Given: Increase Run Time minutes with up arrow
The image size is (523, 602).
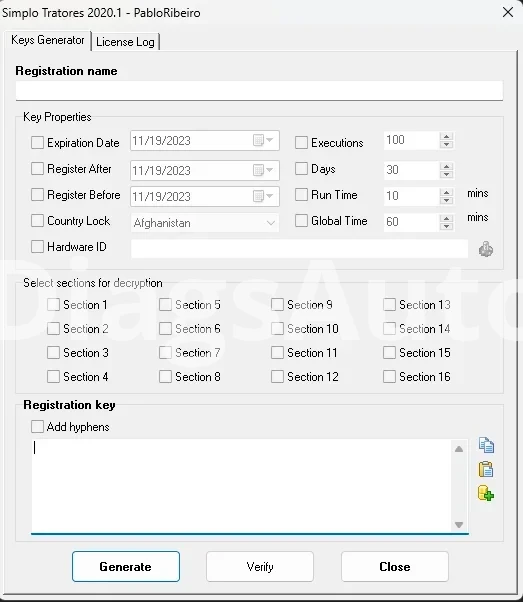Looking at the screenshot, I should tap(446, 192).
